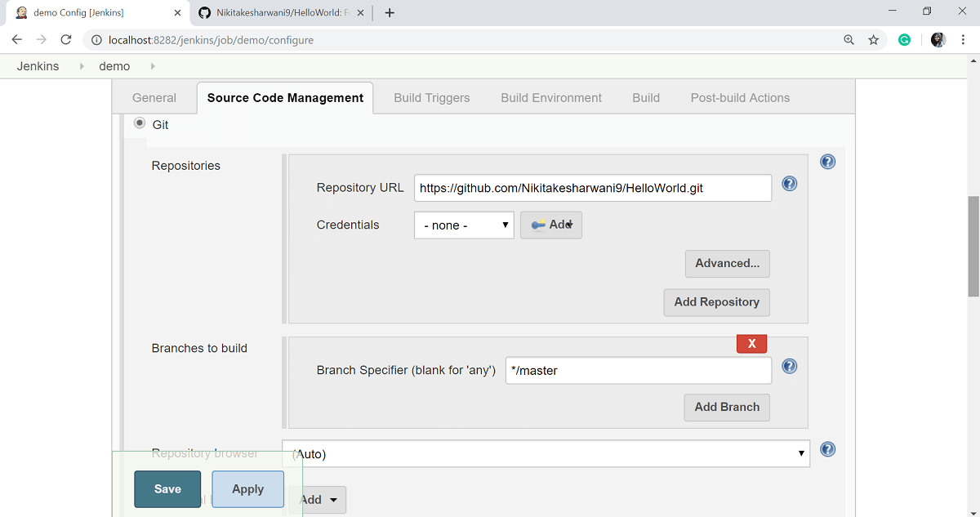This screenshot has width=980, height=517.
Task: Reload the Jenkins configure page
Action: coord(66,39)
